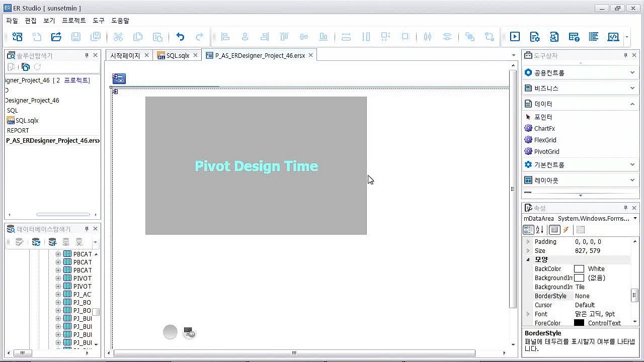The image size is (644, 362).
Task: Click the align left edges icon
Action: point(225,37)
